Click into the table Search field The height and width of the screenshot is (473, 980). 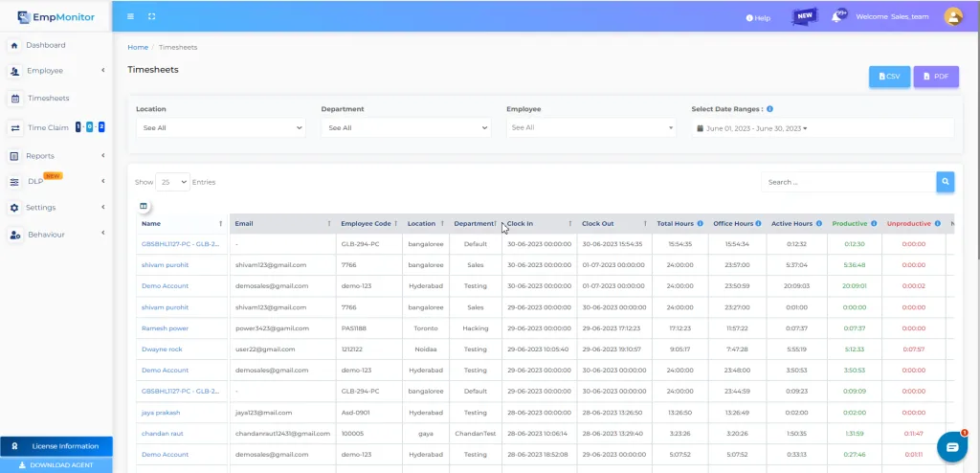tap(847, 182)
